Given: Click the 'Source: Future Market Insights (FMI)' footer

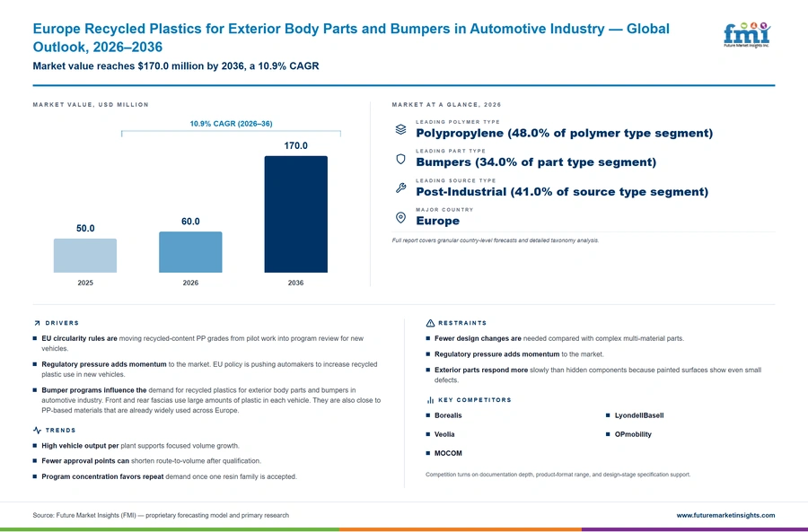Looking at the screenshot, I should [x=161, y=515].
